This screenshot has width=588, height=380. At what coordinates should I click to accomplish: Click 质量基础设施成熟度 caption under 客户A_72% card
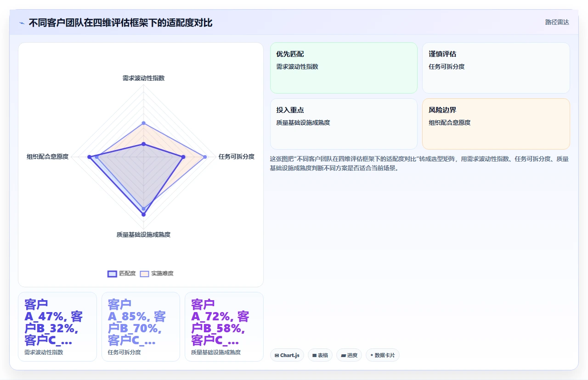click(x=216, y=352)
